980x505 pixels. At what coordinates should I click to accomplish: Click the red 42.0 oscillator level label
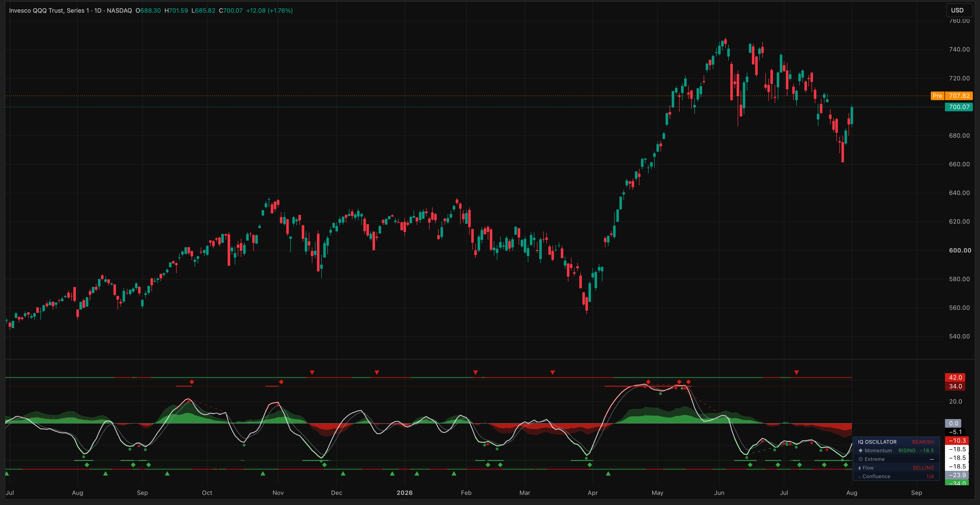point(955,377)
